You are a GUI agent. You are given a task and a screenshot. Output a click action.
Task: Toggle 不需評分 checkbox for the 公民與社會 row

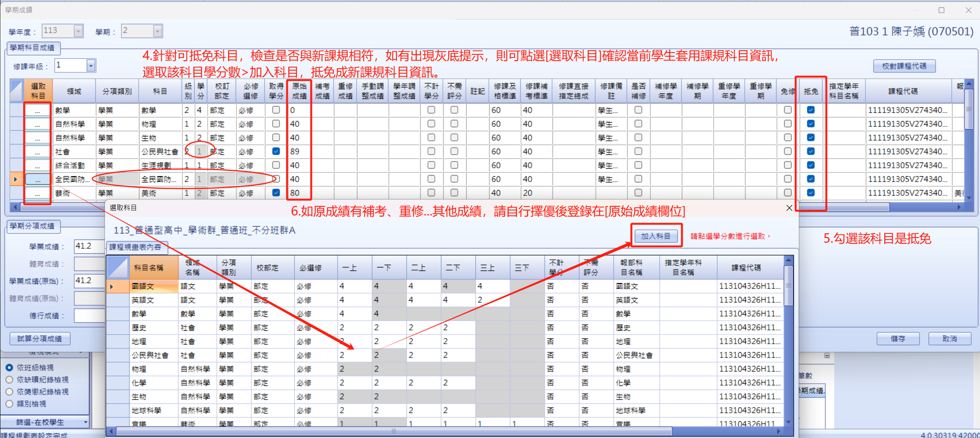pyautogui.click(x=454, y=151)
